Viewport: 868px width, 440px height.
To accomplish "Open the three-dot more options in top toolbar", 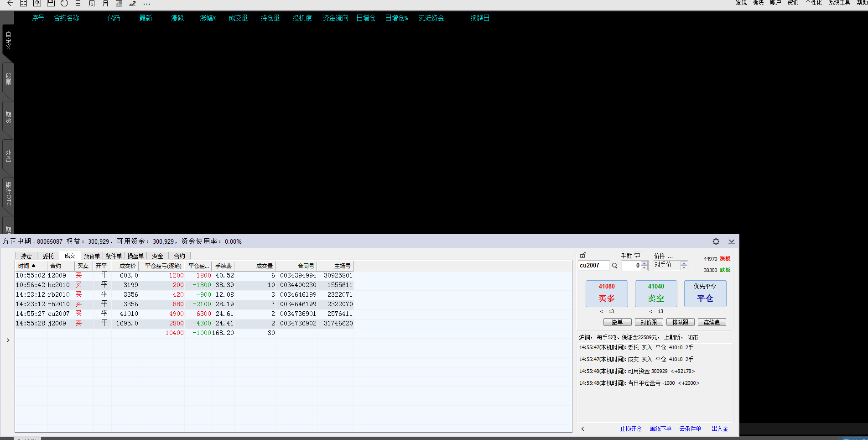I will (146, 3).
